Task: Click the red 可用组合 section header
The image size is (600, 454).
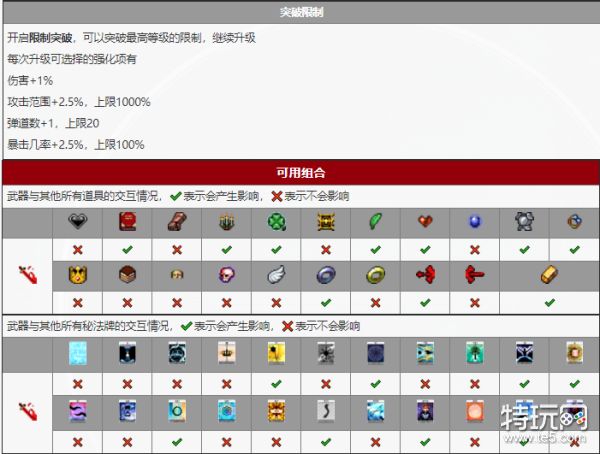Action: [x=300, y=172]
